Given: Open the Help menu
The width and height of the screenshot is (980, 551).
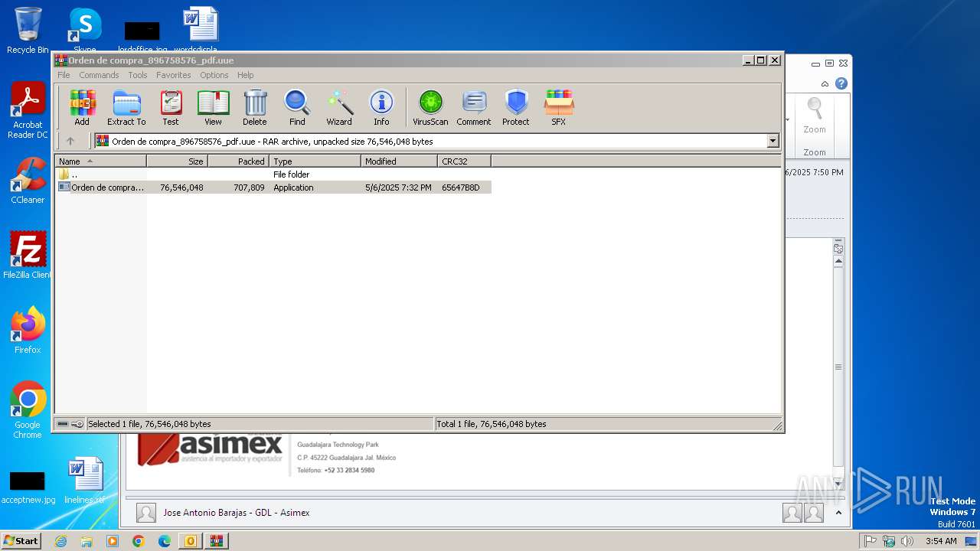Looking at the screenshot, I should [x=245, y=75].
